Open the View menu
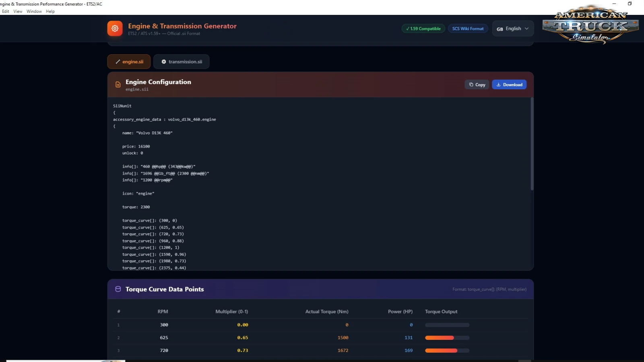This screenshot has height=362, width=644. (x=18, y=11)
